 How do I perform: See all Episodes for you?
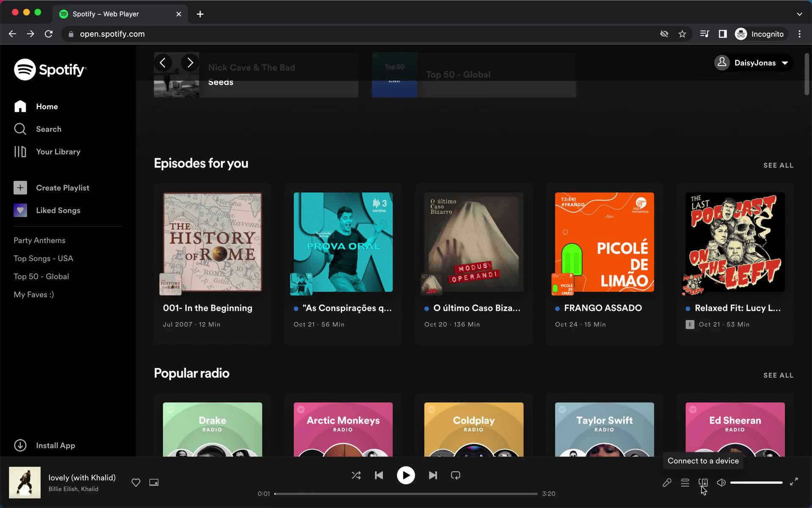point(778,165)
